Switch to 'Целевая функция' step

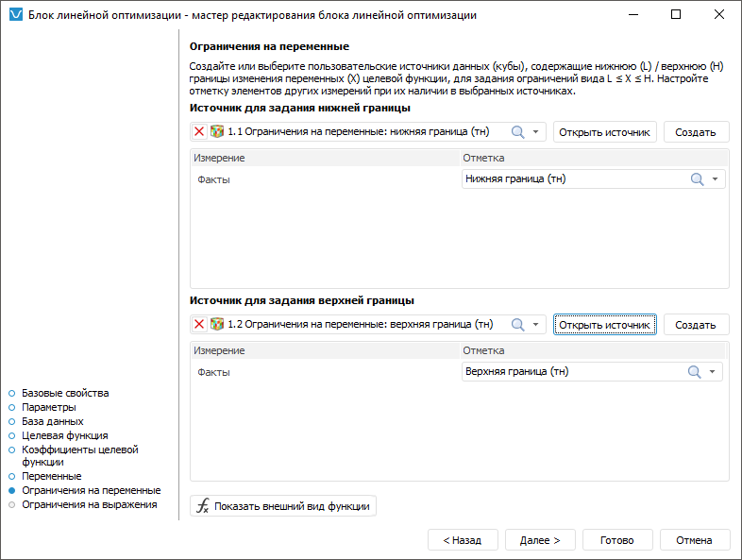(64, 435)
